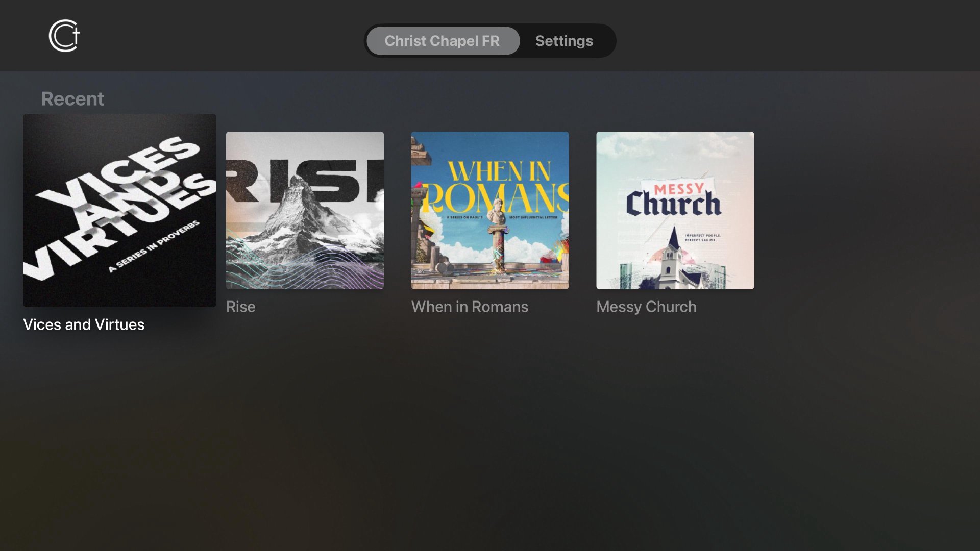The height and width of the screenshot is (551, 980).
Task: Open the Vices and Virtues series artwork
Action: click(x=119, y=210)
